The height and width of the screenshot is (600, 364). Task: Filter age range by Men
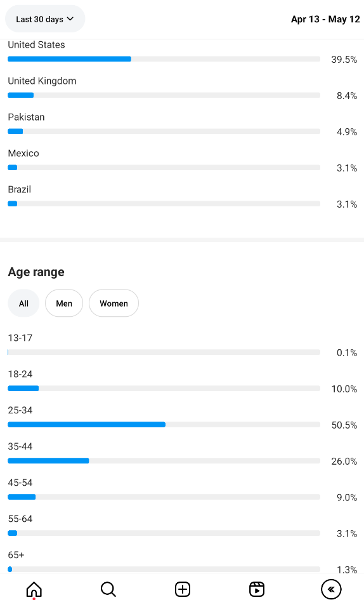point(64,303)
